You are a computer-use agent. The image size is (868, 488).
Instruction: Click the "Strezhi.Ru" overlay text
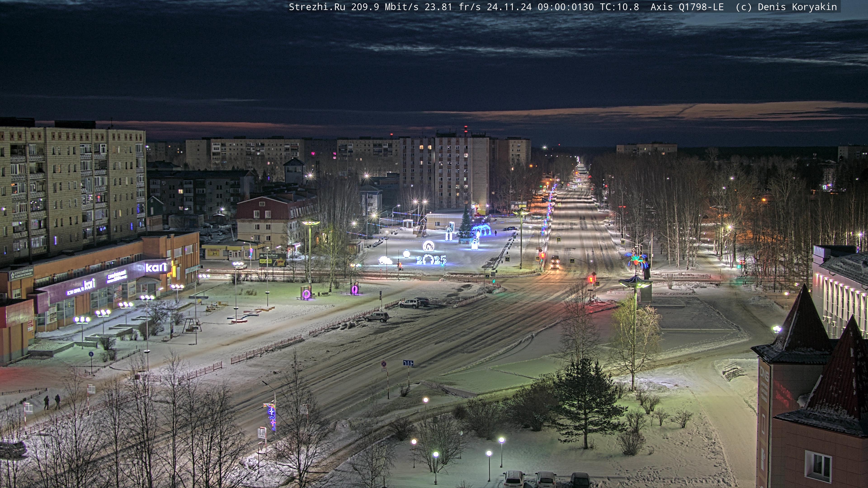click(x=317, y=7)
